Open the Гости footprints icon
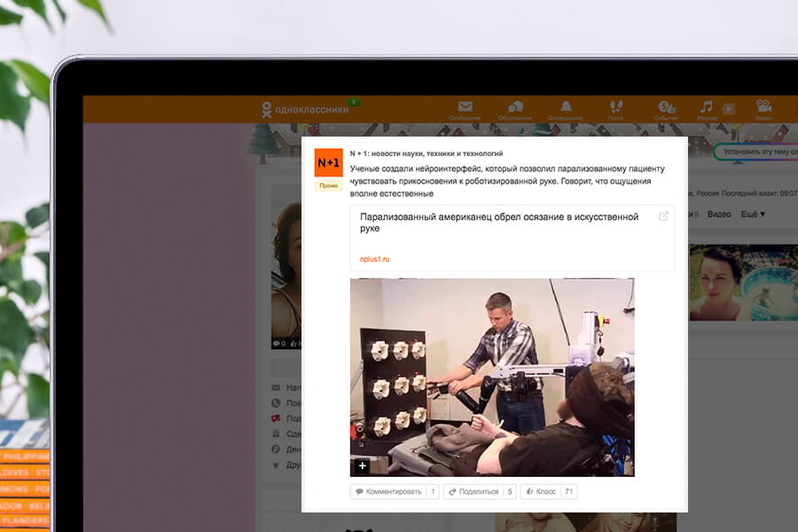The height and width of the screenshot is (532, 798). 616,108
